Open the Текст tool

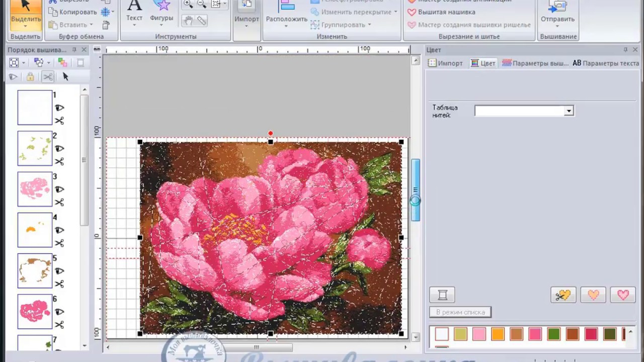click(x=134, y=13)
